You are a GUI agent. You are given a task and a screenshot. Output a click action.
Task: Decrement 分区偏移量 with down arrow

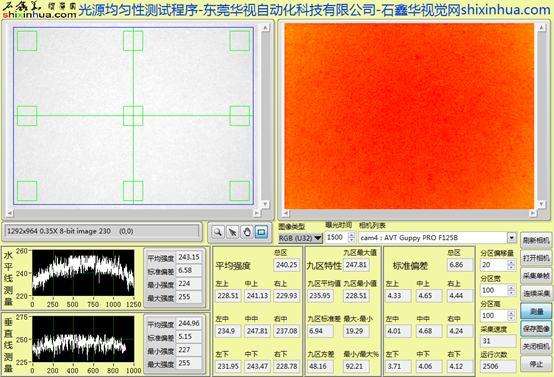(x=511, y=267)
